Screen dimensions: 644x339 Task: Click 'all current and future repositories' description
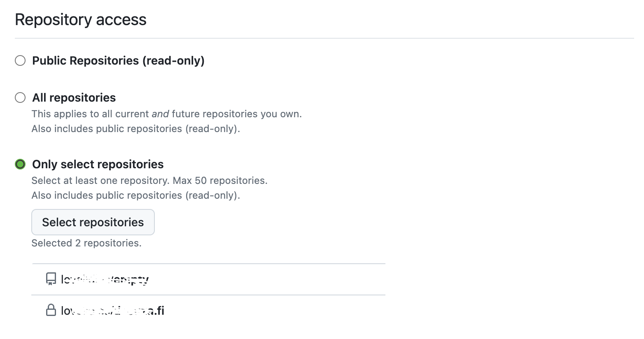pyautogui.click(x=166, y=114)
